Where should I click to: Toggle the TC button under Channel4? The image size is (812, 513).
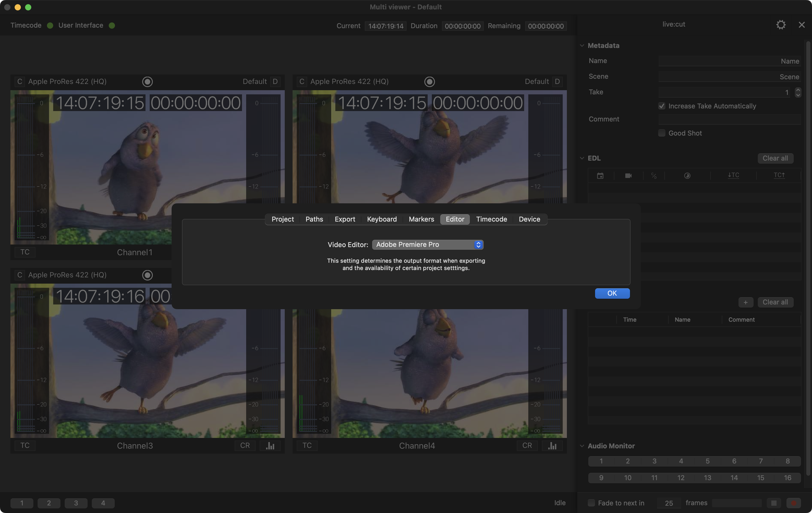(x=307, y=445)
